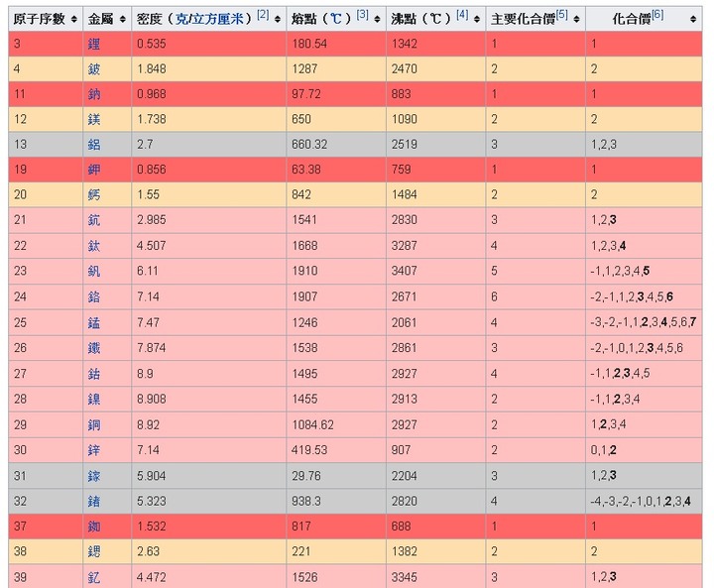Select density value 1.55
Screen dimensions: 714x588
pos(148,194)
